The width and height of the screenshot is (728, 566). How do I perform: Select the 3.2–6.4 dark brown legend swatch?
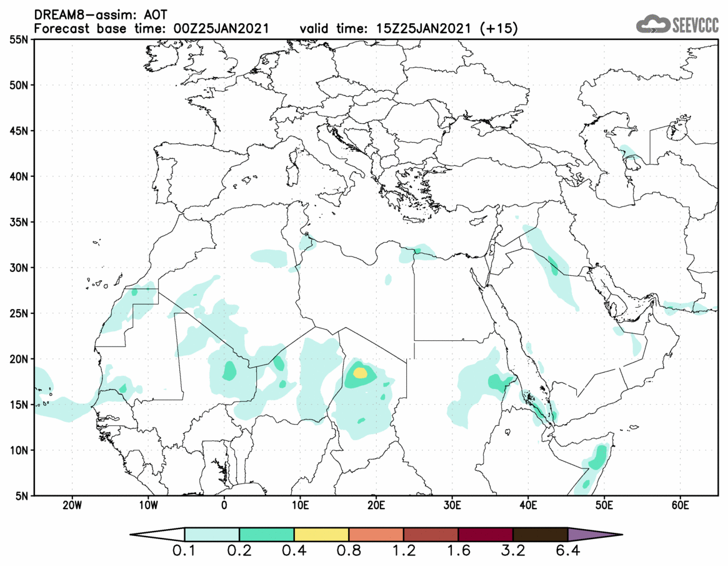tap(541, 534)
